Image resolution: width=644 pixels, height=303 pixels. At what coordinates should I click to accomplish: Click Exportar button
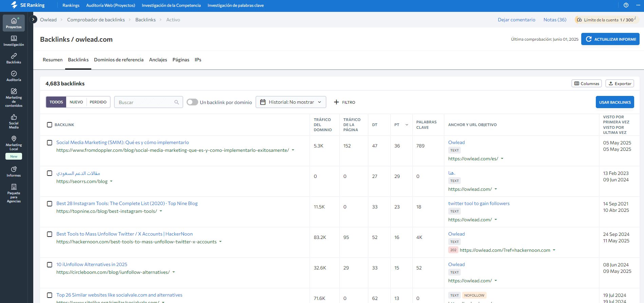coord(620,83)
